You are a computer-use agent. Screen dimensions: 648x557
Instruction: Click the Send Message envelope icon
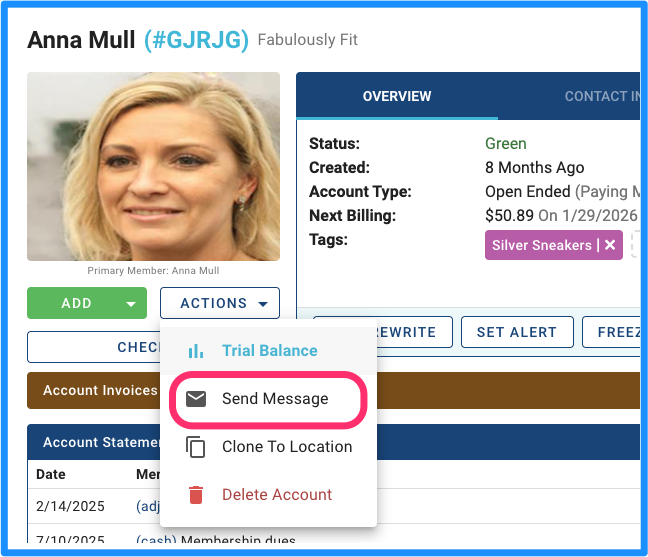pyautogui.click(x=196, y=399)
